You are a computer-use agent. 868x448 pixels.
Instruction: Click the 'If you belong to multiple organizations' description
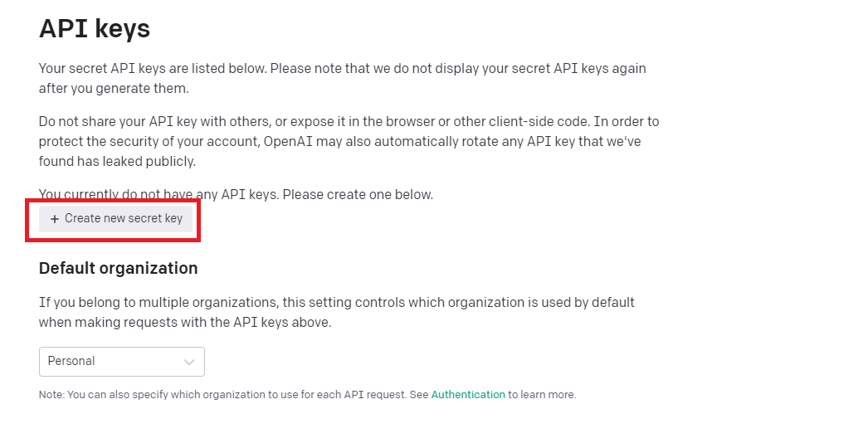pos(336,302)
